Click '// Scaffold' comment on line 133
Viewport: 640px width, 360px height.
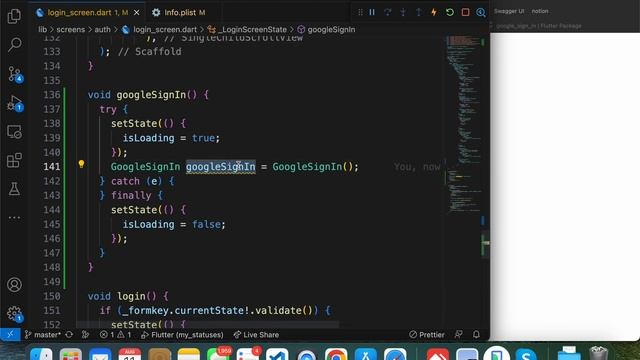(150, 51)
